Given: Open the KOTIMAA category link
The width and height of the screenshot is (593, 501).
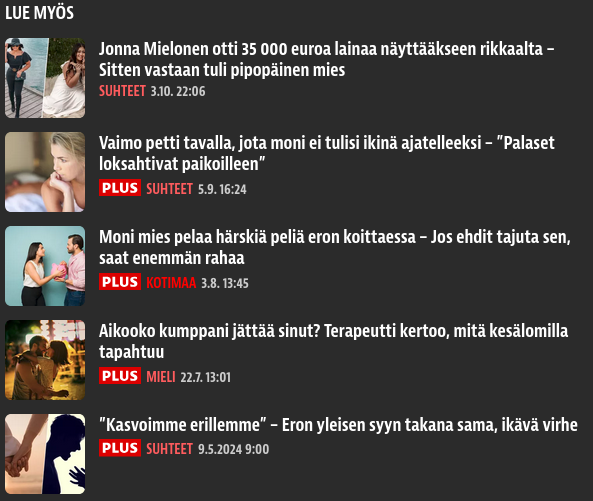Looking at the screenshot, I should pyautogui.click(x=171, y=283).
